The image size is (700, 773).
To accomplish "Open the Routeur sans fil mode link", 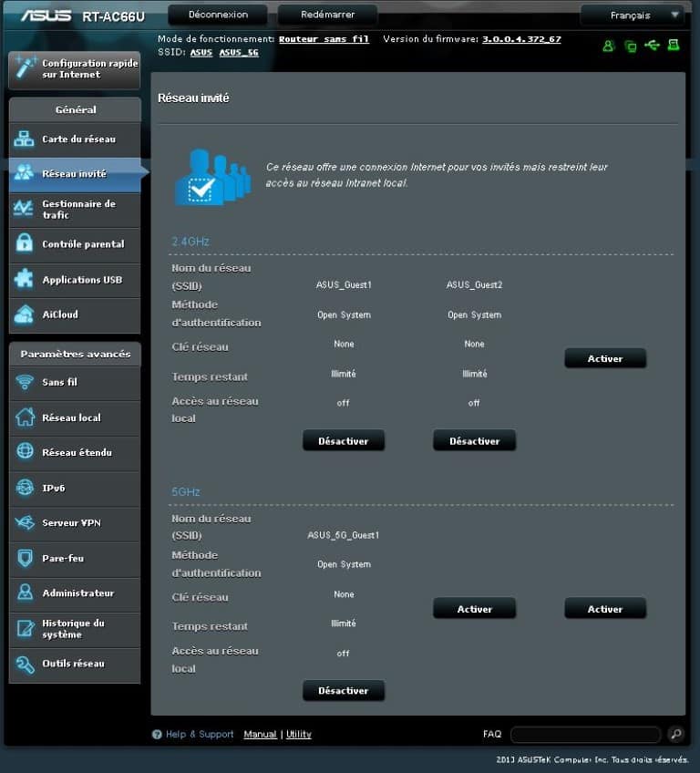I will pyautogui.click(x=324, y=39).
